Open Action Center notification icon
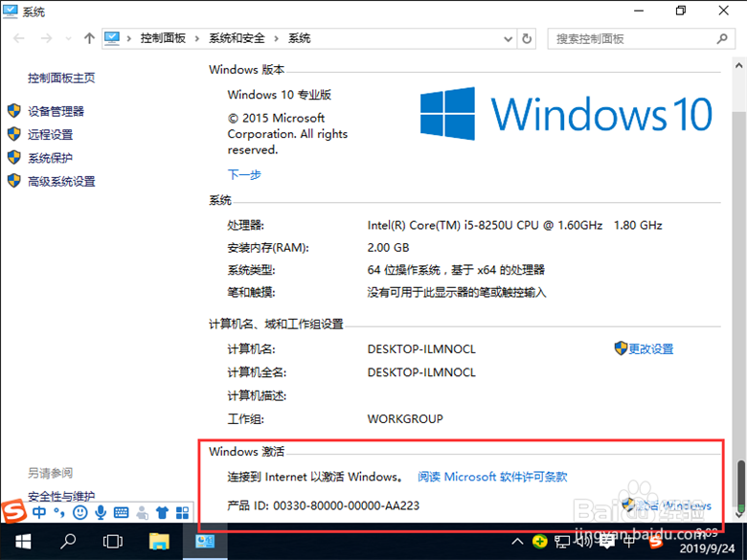 coord(607,542)
